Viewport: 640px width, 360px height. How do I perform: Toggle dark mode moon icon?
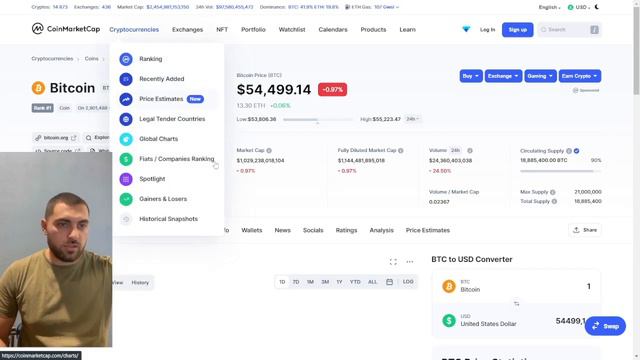point(597,7)
